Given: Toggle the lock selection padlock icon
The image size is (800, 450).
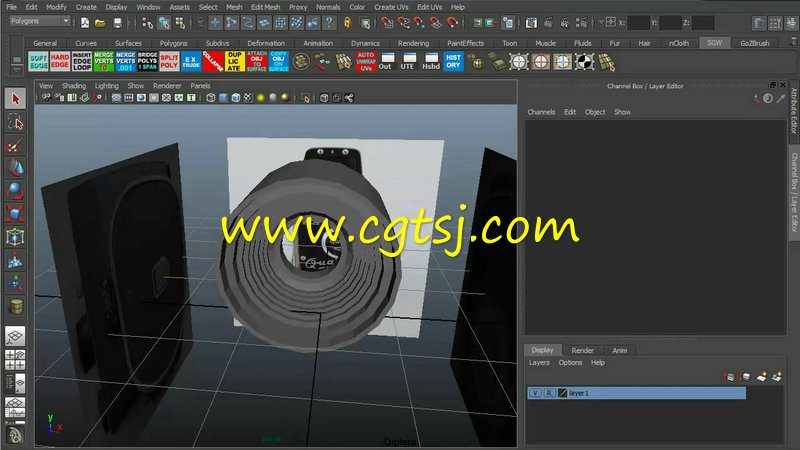Looking at the screenshot, I should pos(347,23).
